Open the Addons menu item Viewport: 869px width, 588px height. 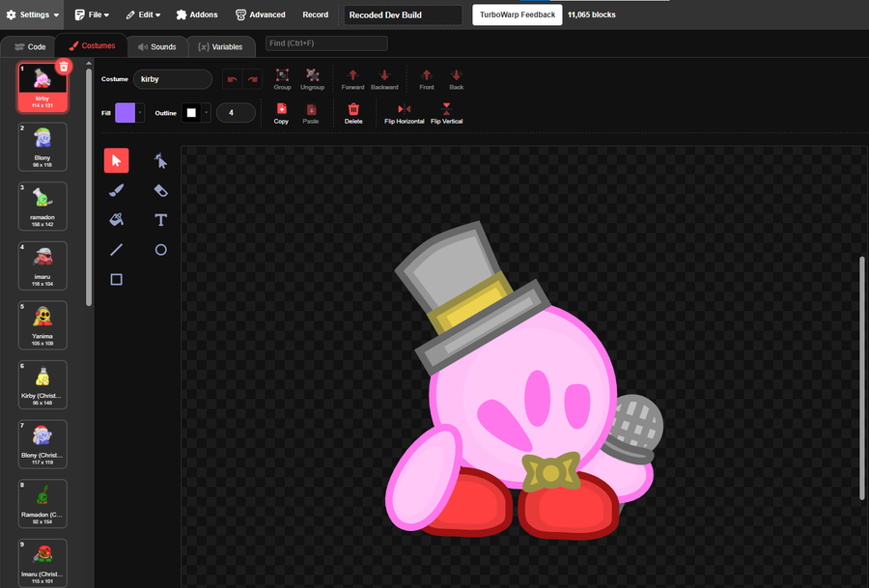(x=197, y=14)
